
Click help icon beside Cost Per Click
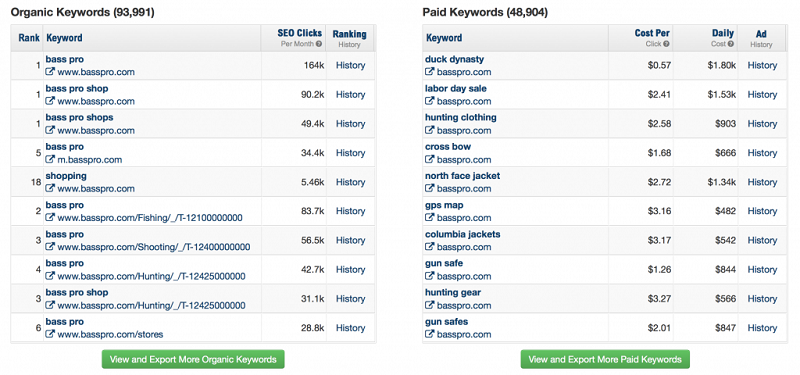666,44
